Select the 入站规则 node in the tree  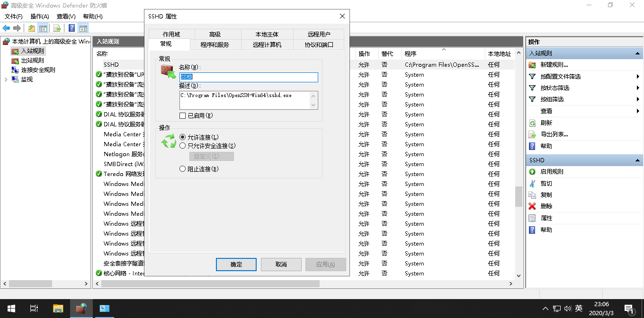(32, 51)
